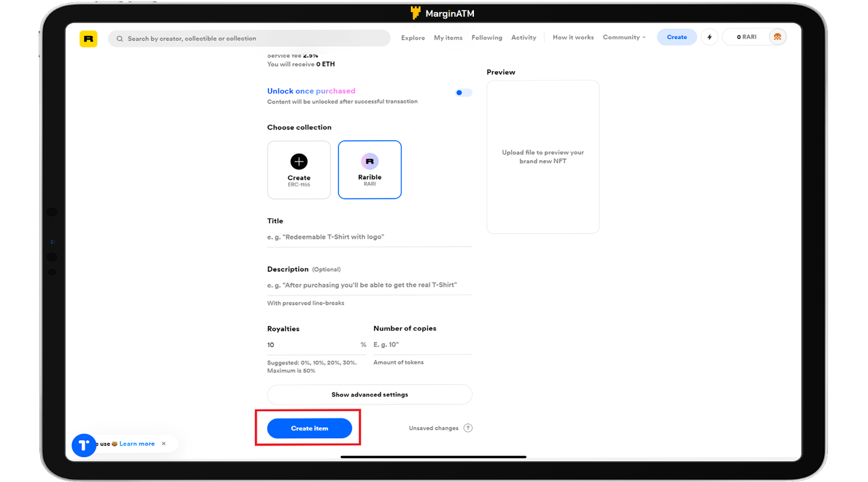Open the Explore menu item
This screenshot has width=868, height=482.
(x=413, y=38)
